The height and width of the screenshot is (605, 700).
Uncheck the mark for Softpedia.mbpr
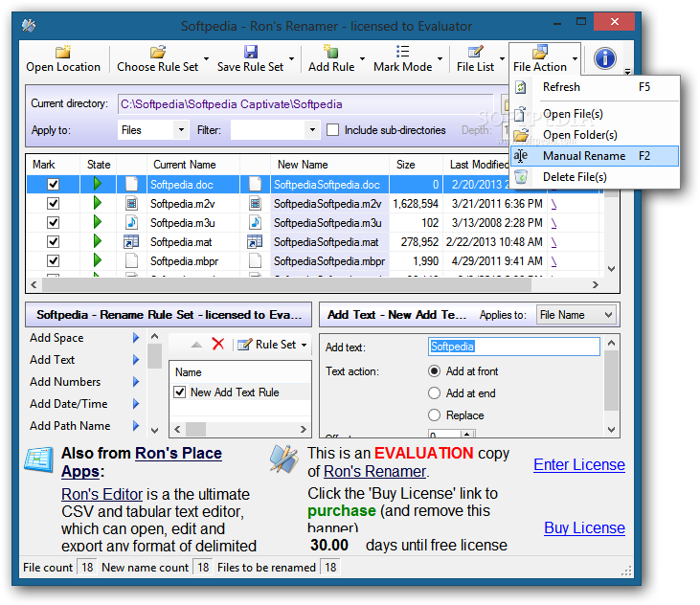click(53, 260)
